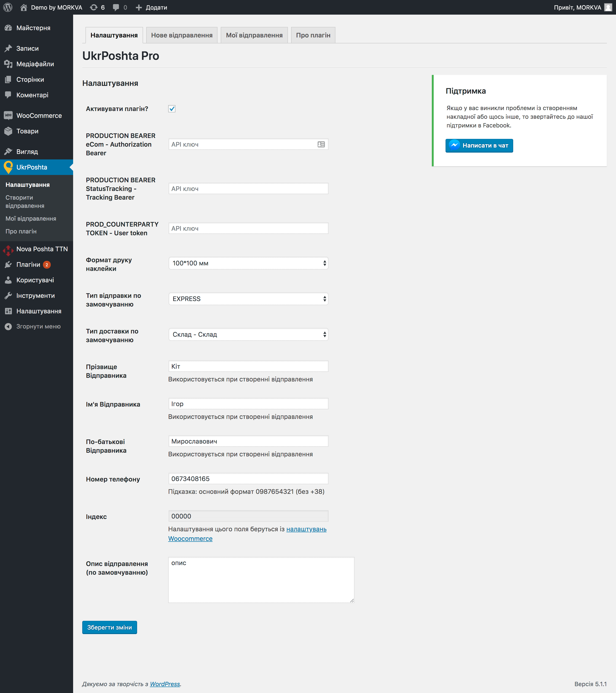Screen dimensions: 616x693
Task: Click the plus icon next to Додати
Action: pyautogui.click(x=138, y=7)
